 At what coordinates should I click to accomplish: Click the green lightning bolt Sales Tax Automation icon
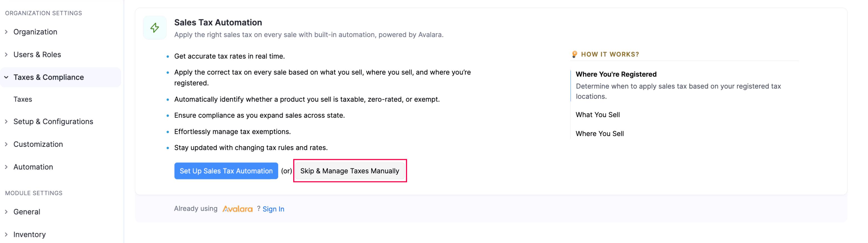[154, 28]
